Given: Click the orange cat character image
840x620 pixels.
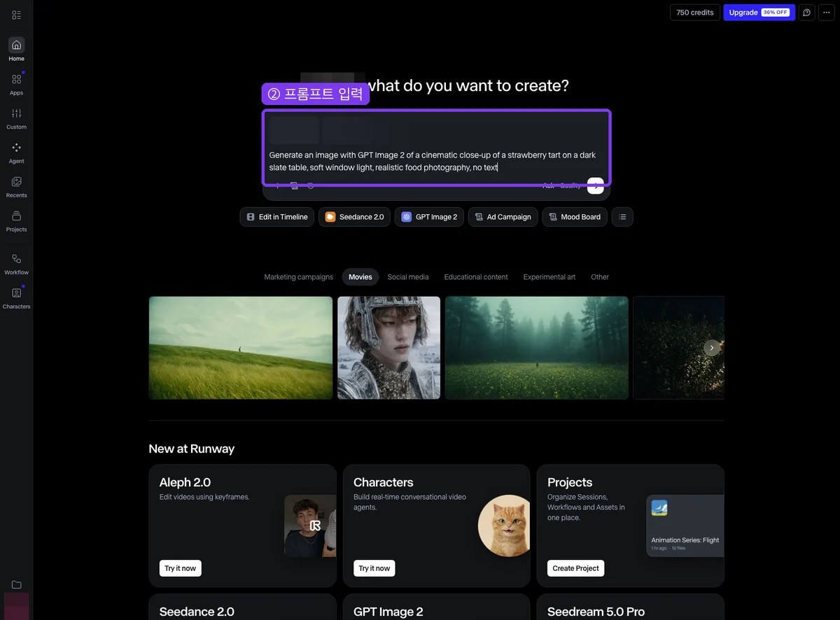Looking at the screenshot, I should (504, 526).
